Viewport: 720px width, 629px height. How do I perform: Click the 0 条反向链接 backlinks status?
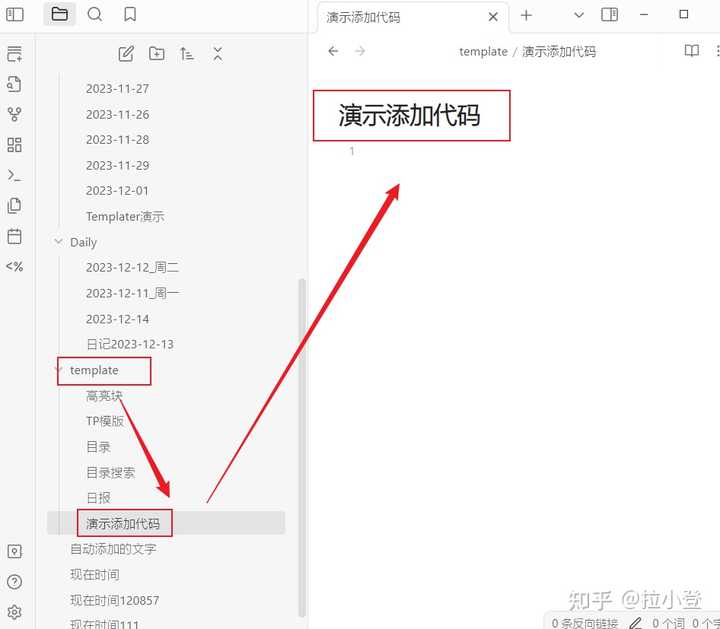585,622
